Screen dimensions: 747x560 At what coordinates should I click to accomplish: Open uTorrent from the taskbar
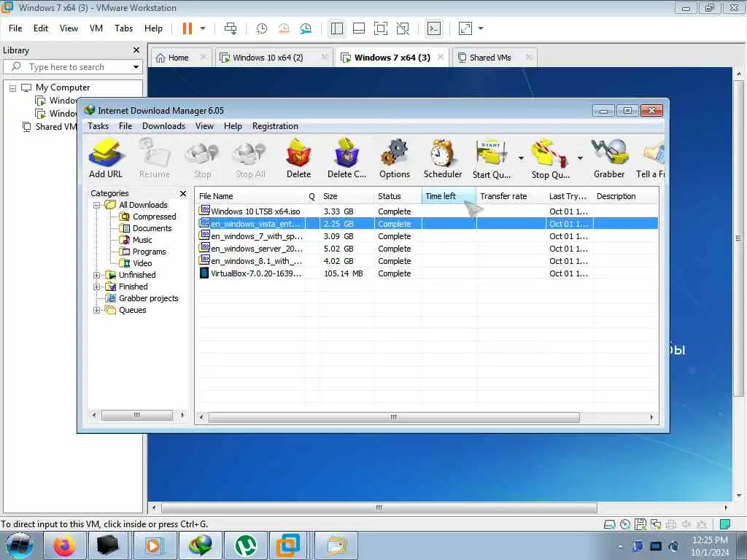click(x=245, y=545)
